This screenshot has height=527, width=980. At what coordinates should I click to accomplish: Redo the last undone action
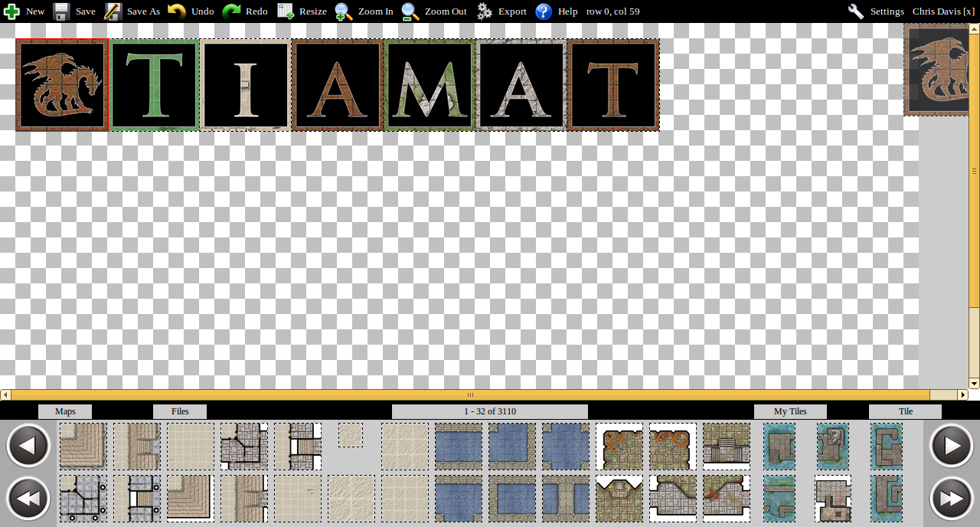[x=245, y=11]
